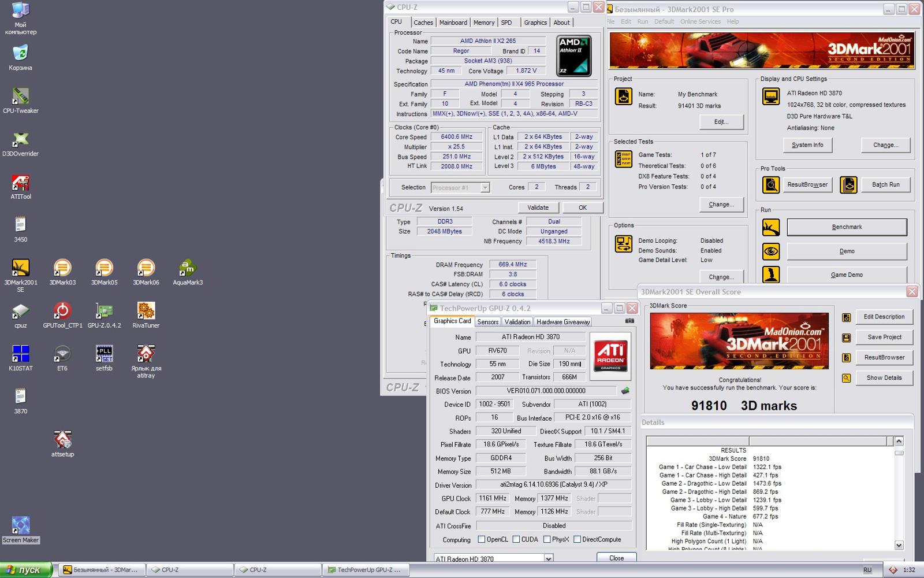Click the Validate button in CPU-Z
Screen dimensions: 924x578
[538, 208]
